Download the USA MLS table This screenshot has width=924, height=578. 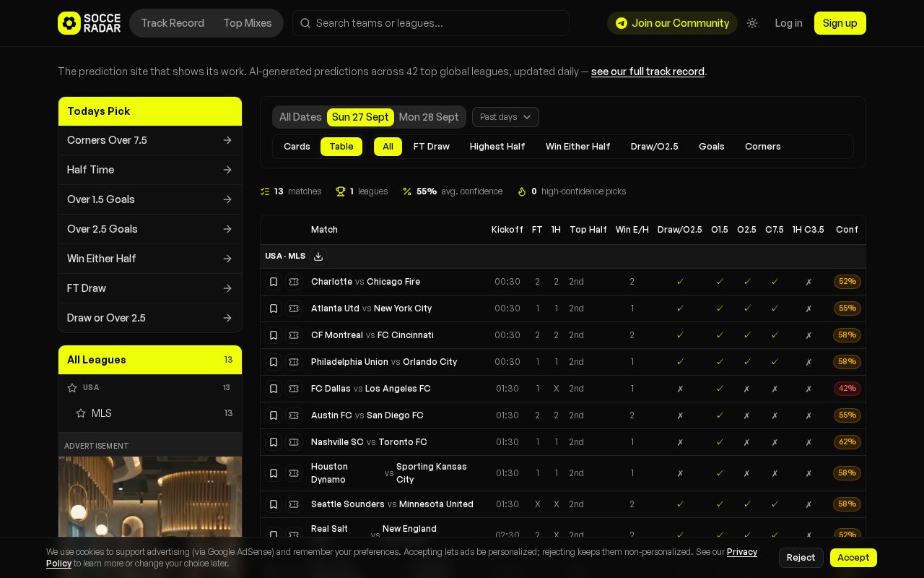[x=318, y=256]
